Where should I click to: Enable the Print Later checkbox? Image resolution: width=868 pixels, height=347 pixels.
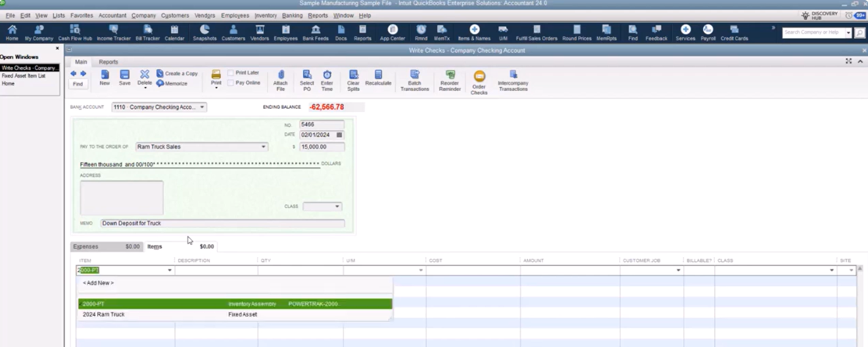[x=231, y=73]
